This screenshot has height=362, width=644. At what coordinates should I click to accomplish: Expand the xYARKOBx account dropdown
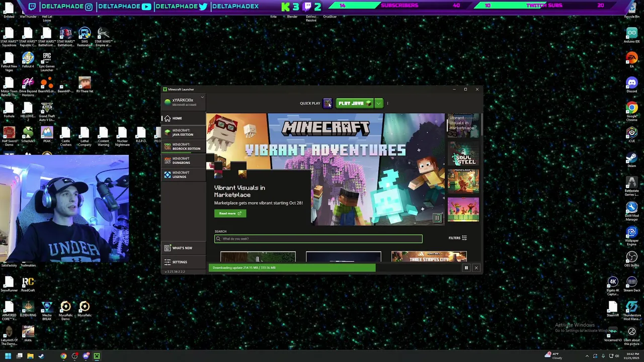pyautogui.click(x=202, y=98)
